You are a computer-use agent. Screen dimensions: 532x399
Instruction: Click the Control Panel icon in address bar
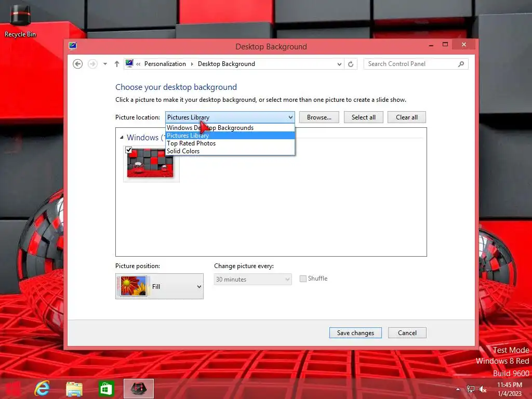(x=129, y=63)
